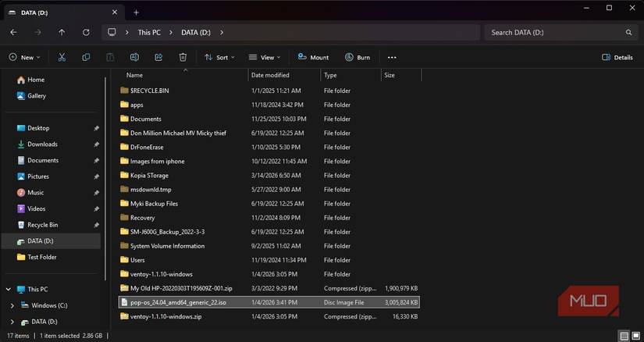Open the Sort dropdown menu
Screen dimensions: 644x342
pyautogui.click(x=219, y=58)
